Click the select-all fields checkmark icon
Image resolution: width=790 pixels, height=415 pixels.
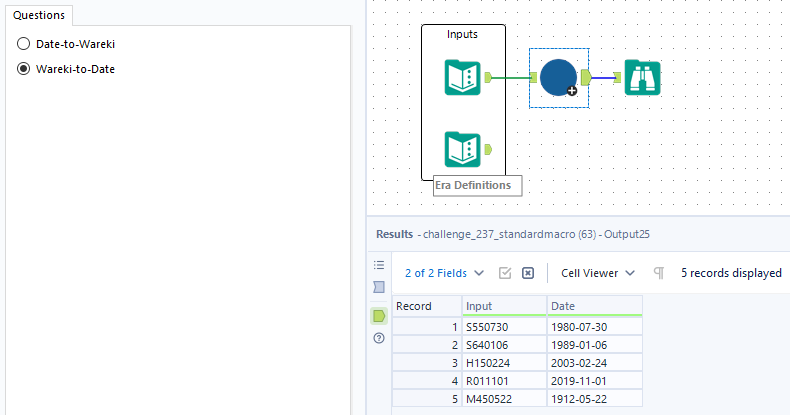coord(505,273)
